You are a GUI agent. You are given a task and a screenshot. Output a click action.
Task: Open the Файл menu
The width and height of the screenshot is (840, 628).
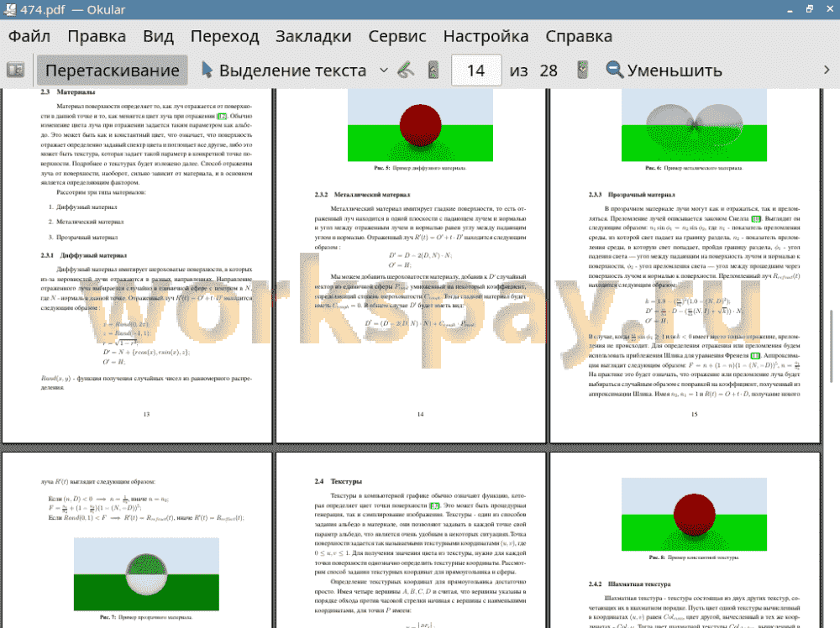(x=29, y=36)
